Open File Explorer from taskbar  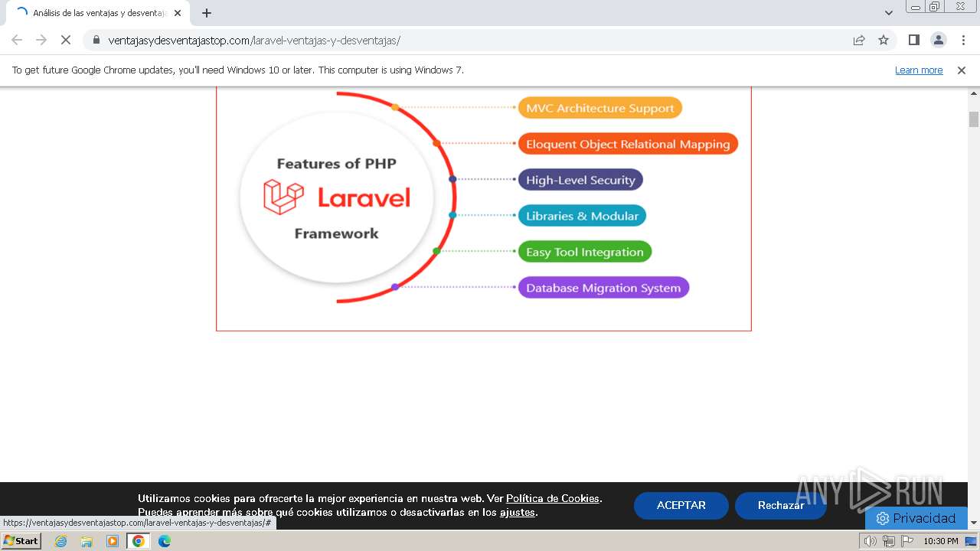point(87,541)
